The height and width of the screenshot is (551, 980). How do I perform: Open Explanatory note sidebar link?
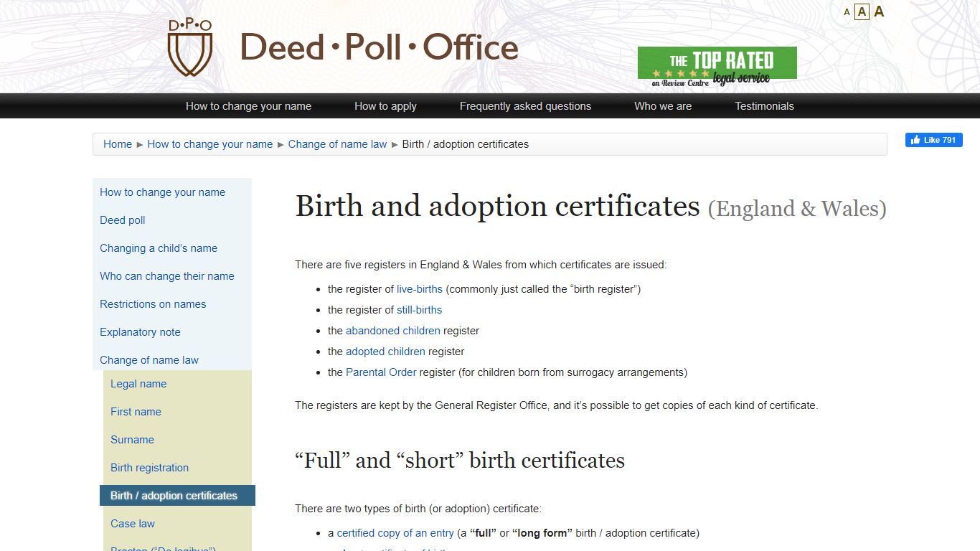point(140,332)
